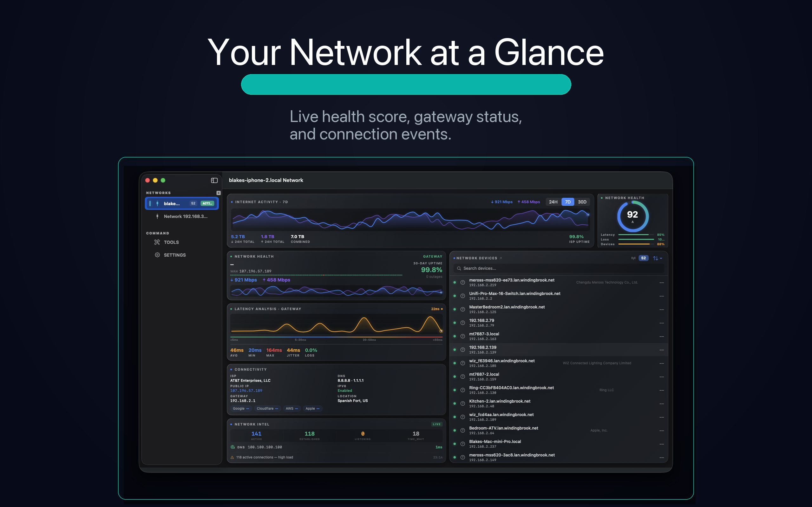Switch to the 30D time range tab
This screenshot has width=812, height=507.
tap(582, 202)
